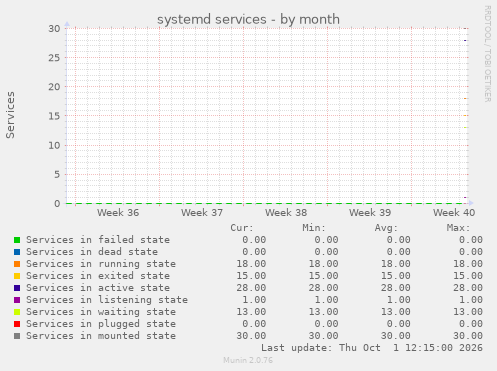Select 'Services in failed state' legend label
The image size is (497, 371).
click(98, 240)
